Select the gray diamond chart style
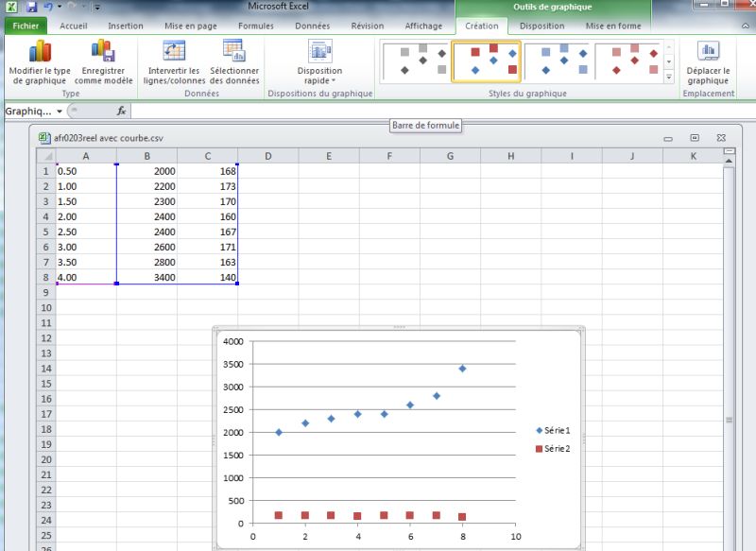This screenshot has width=756, height=551. click(416, 60)
